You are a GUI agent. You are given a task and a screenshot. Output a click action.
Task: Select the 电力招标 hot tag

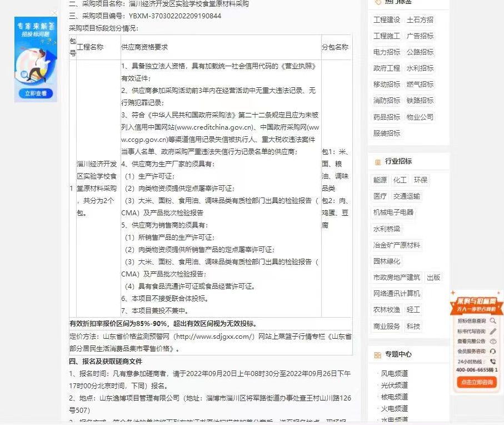click(387, 52)
